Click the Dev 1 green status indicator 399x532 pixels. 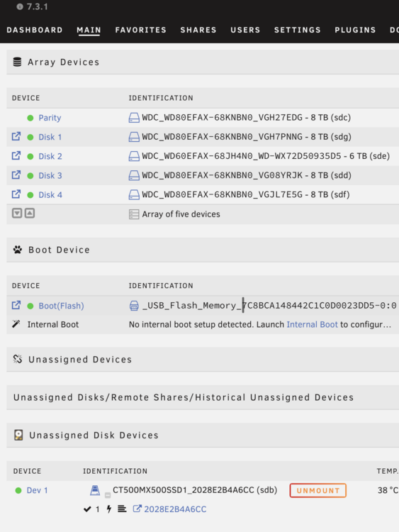pos(18,490)
